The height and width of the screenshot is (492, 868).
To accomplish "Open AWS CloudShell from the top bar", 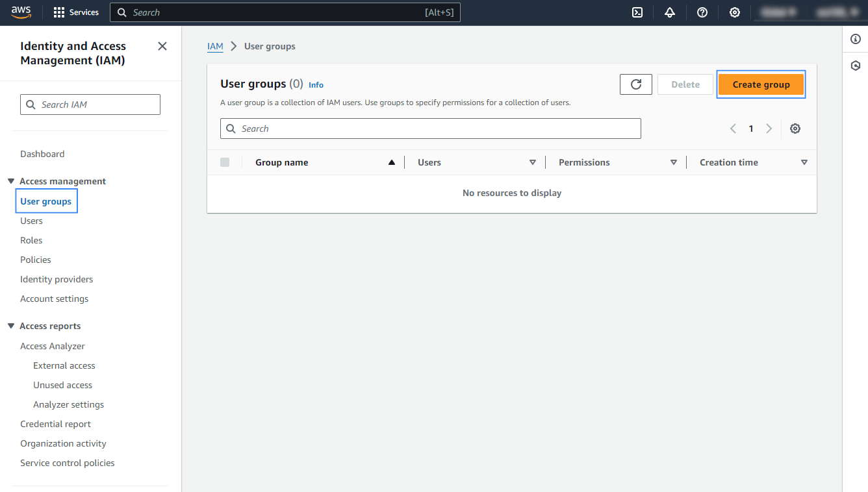I will (637, 12).
